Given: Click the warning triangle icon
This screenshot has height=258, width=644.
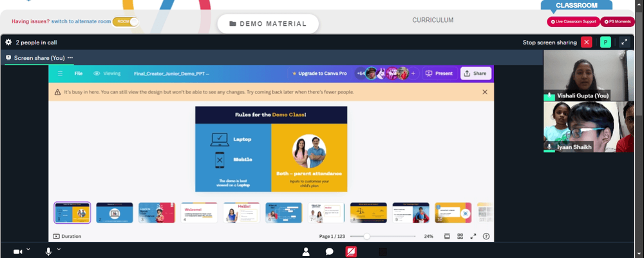Looking at the screenshot, I should [x=57, y=92].
